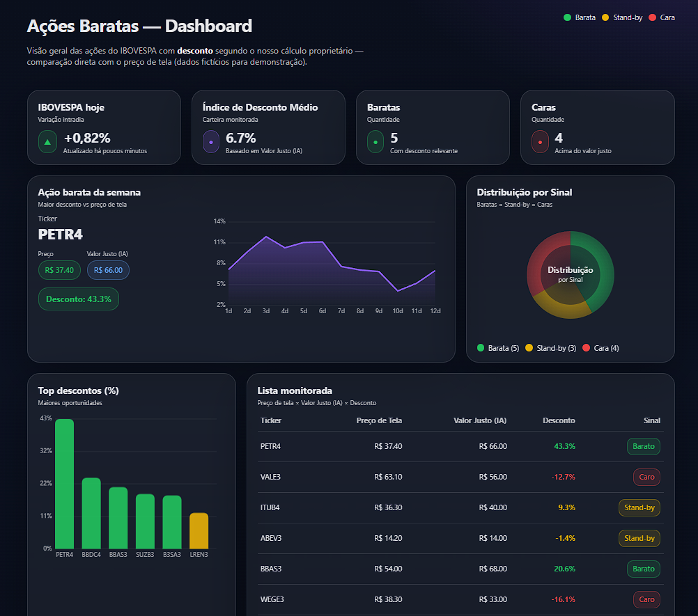The height and width of the screenshot is (616, 698).
Task: Click the Valor Justo (IA) column header
Action: 480,420
